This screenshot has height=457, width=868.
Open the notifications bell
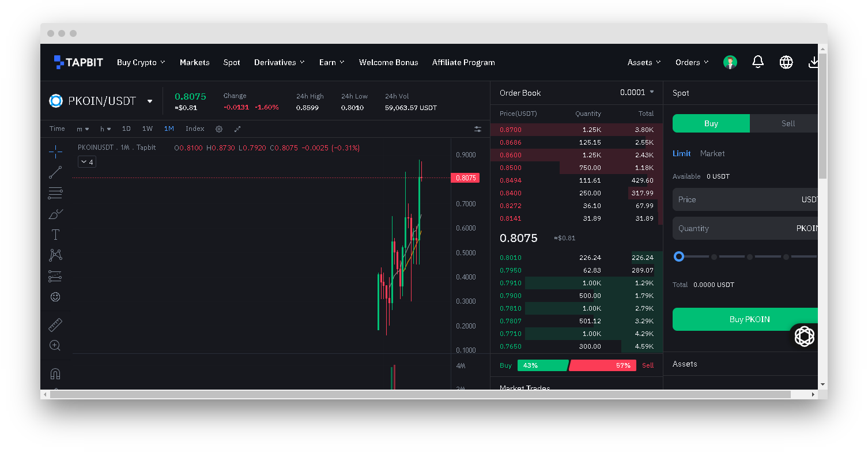click(x=758, y=62)
